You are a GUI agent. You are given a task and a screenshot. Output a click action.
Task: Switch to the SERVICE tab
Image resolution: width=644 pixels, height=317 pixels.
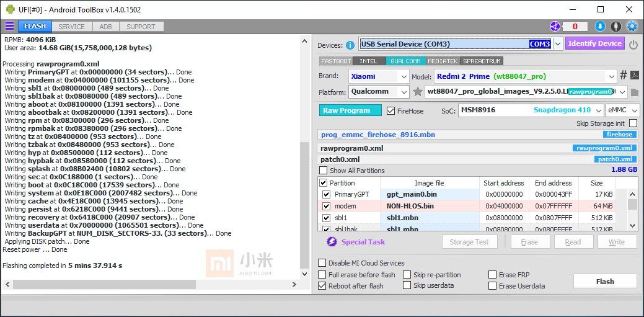71,27
